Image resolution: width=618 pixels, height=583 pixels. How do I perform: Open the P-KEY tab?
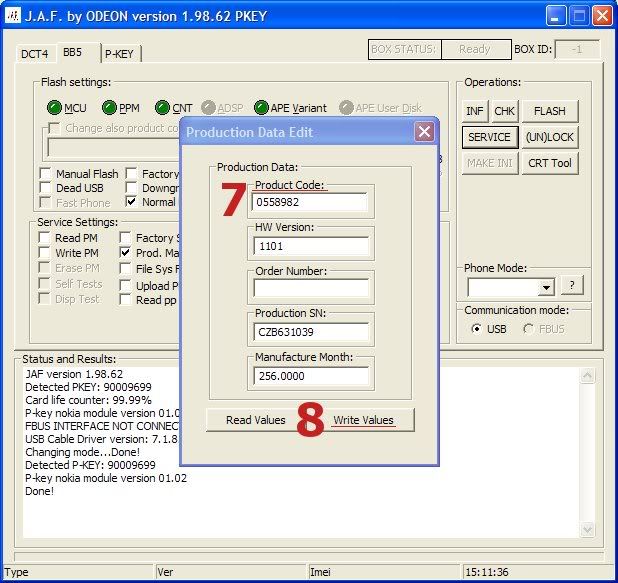tap(119, 54)
